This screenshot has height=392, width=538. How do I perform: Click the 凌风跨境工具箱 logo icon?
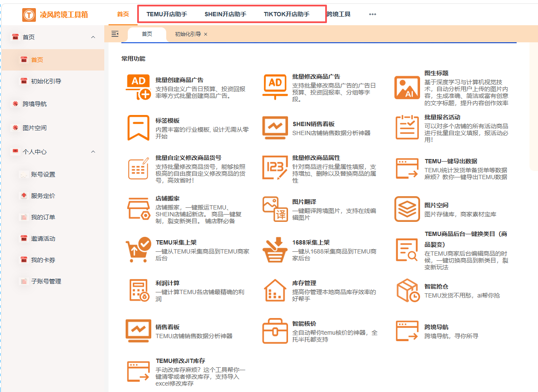(29, 15)
